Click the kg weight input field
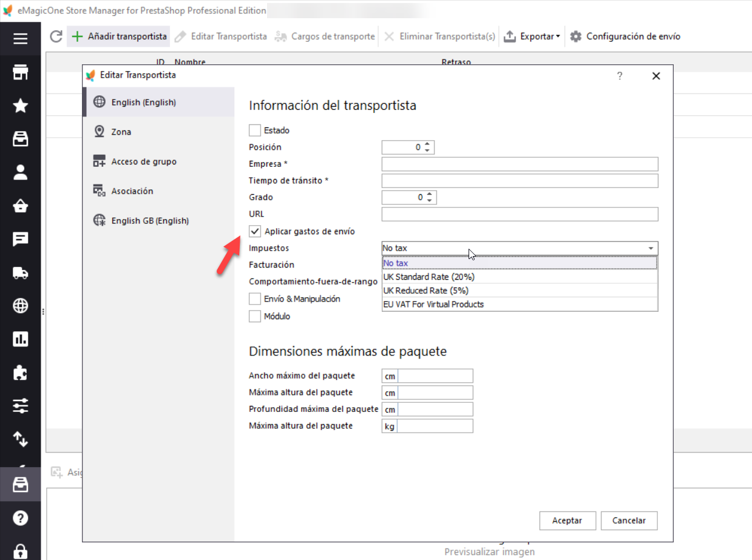 (x=435, y=426)
